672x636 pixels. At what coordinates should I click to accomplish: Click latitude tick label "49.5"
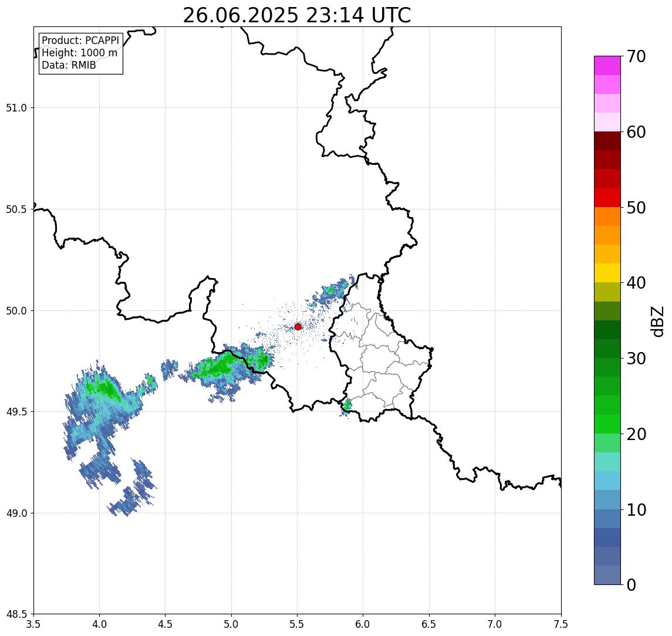(16, 412)
